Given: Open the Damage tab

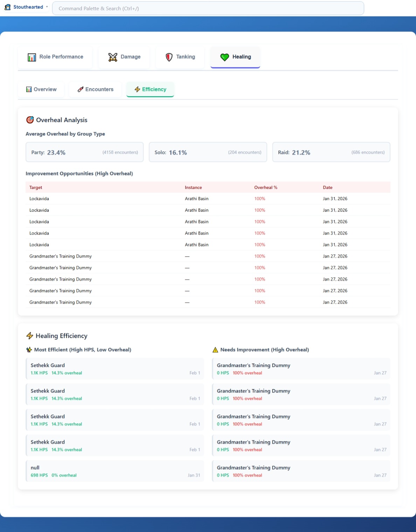Looking at the screenshot, I should (125, 57).
